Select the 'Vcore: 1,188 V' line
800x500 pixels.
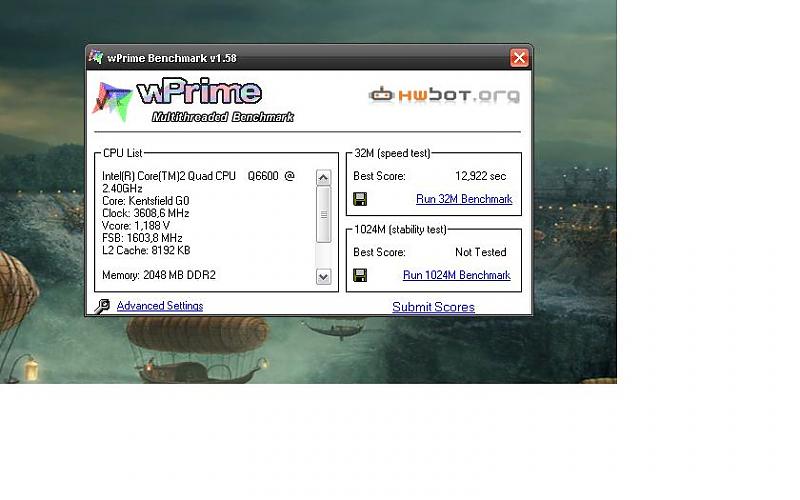(136, 226)
